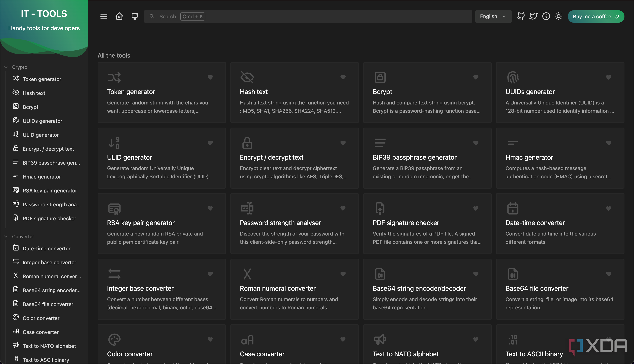Favorite the RSA key pair generator card
The width and height of the screenshot is (634, 364).
point(210,208)
